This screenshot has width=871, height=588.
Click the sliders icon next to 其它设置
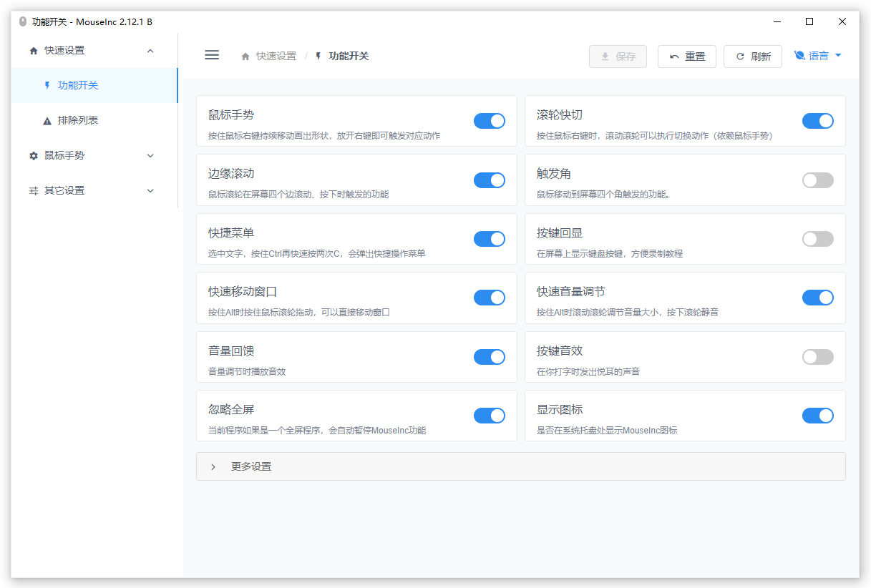point(33,190)
